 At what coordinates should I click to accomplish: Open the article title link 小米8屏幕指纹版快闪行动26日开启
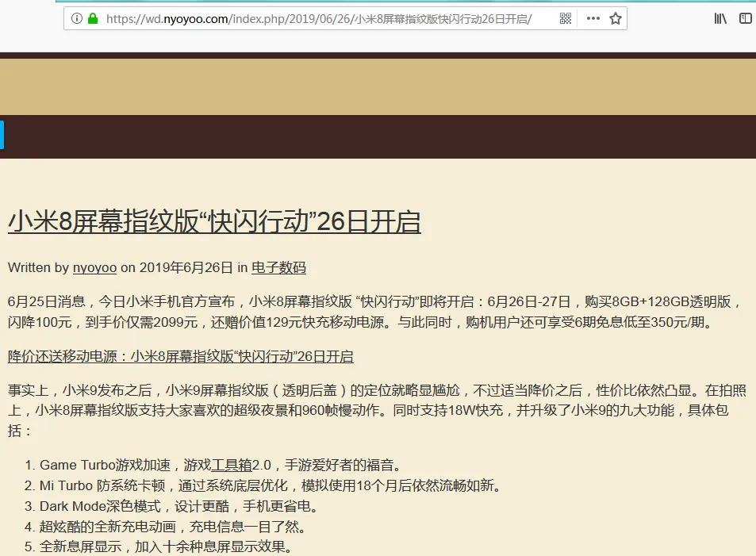coord(214,221)
